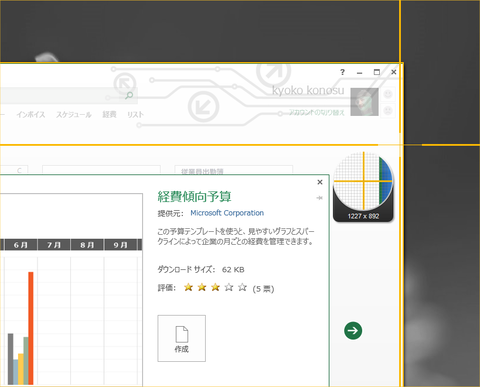
Task: Select the スケジュール category link
Action: click(74, 115)
